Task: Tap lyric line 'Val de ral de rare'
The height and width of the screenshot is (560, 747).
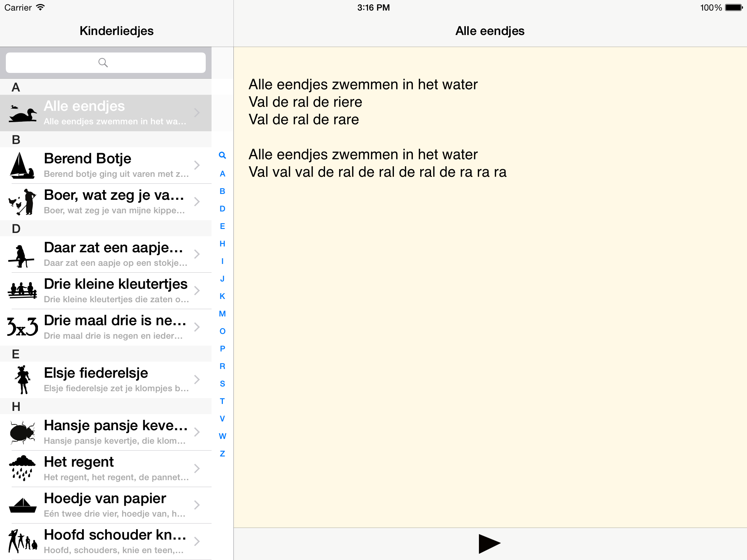Action: pyautogui.click(x=304, y=120)
